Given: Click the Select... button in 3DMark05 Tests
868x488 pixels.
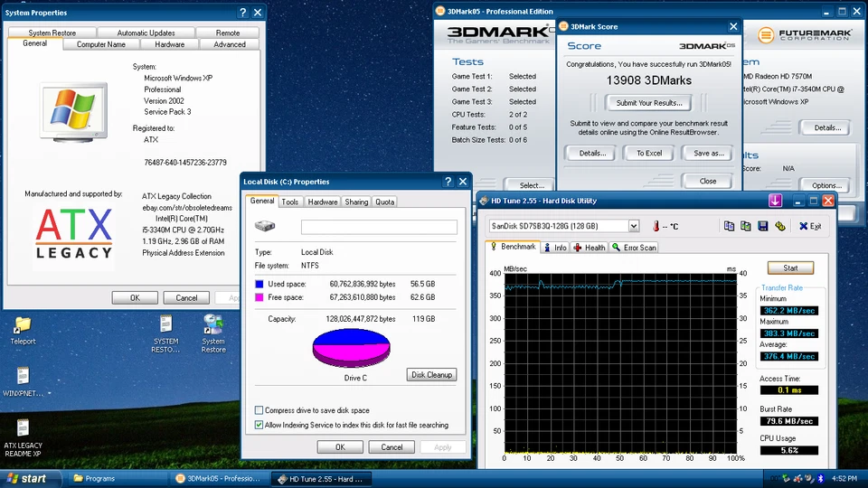Looking at the screenshot, I should coord(532,185).
